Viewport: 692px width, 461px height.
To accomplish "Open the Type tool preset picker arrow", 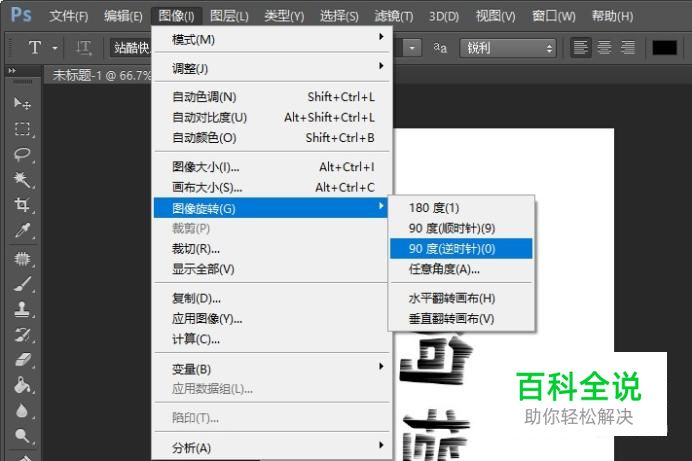I will 55,48.
